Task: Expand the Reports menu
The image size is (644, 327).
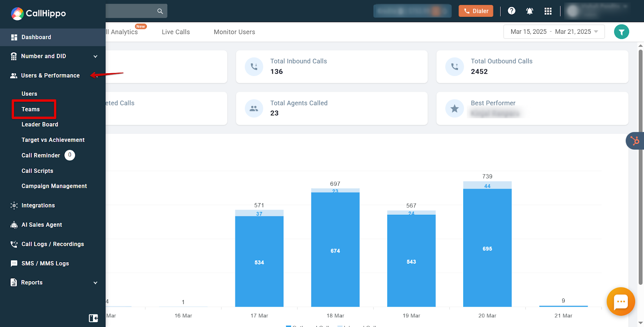Action: tap(53, 283)
